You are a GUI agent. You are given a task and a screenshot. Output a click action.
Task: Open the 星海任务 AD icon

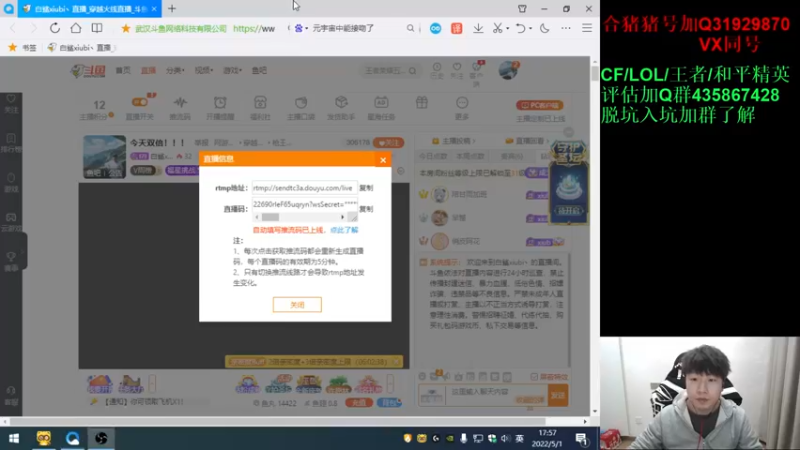pyautogui.click(x=381, y=108)
